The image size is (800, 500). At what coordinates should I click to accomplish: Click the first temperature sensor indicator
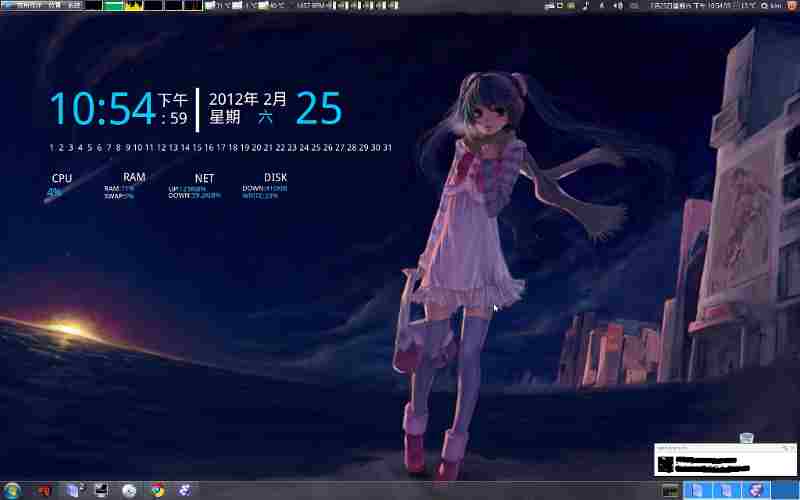tap(217, 6)
